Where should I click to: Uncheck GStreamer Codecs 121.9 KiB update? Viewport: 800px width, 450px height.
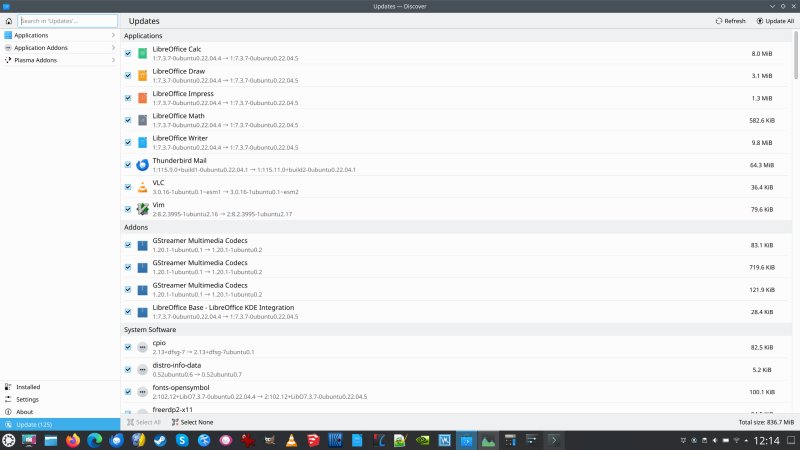128,290
